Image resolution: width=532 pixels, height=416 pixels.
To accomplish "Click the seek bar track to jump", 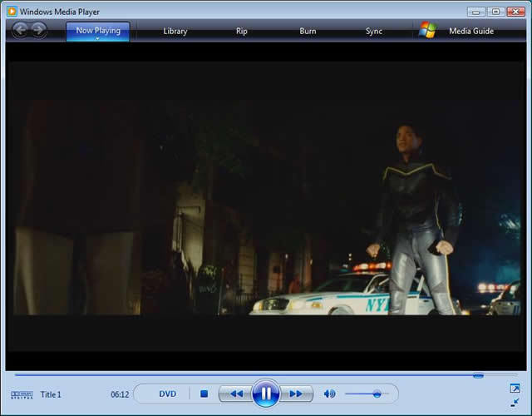I will click(x=266, y=375).
